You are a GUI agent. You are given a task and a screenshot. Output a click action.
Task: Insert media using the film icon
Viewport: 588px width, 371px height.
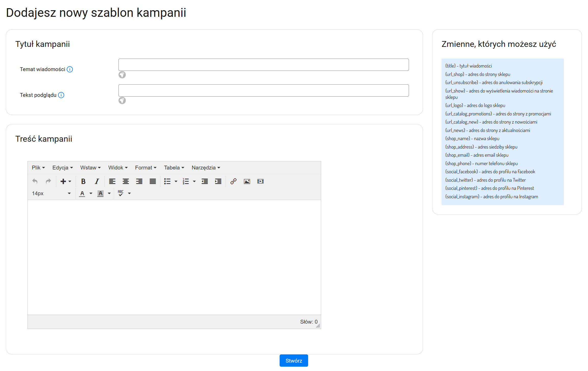point(260,181)
